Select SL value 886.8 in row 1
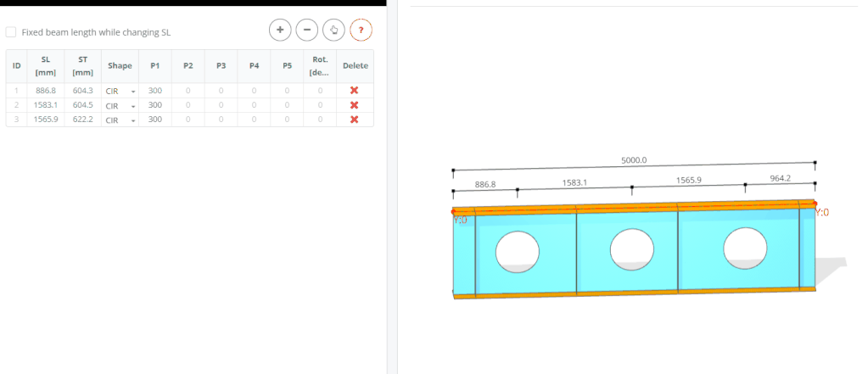The image size is (868, 374). 46,91
